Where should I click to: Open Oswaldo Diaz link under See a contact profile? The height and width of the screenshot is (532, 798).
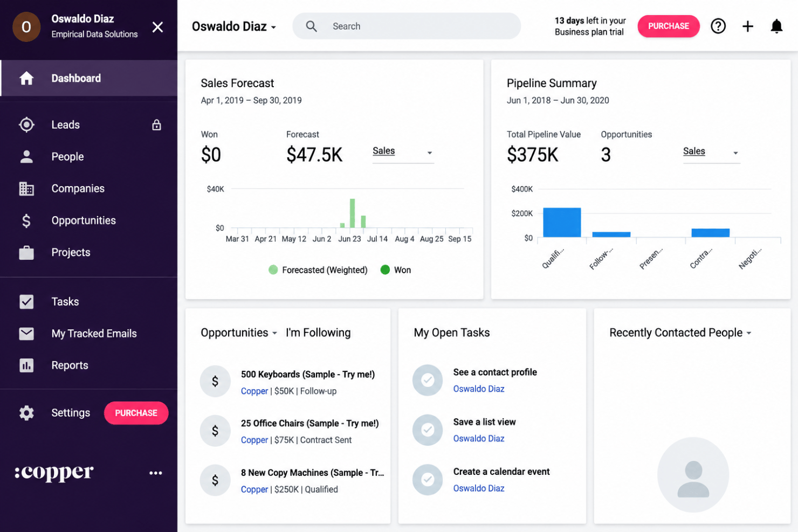click(x=479, y=389)
